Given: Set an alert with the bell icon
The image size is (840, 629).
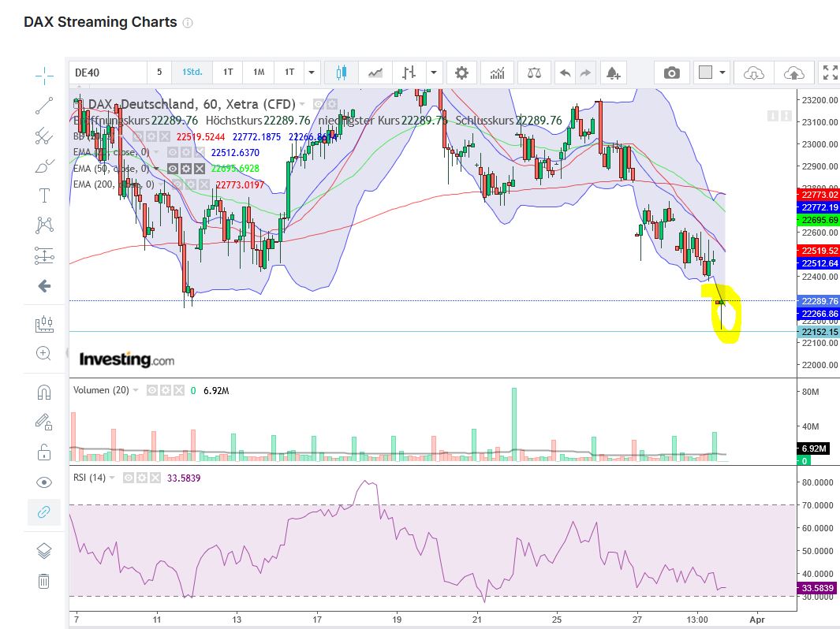Looking at the screenshot, I should (x=611, y=71).
